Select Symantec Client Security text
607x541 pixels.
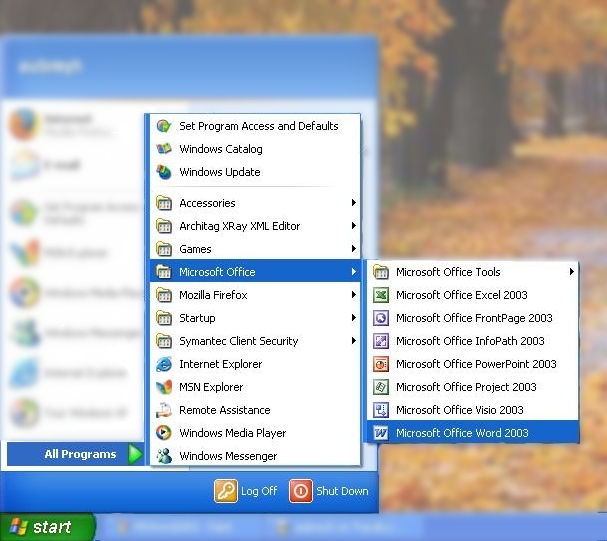238,341
